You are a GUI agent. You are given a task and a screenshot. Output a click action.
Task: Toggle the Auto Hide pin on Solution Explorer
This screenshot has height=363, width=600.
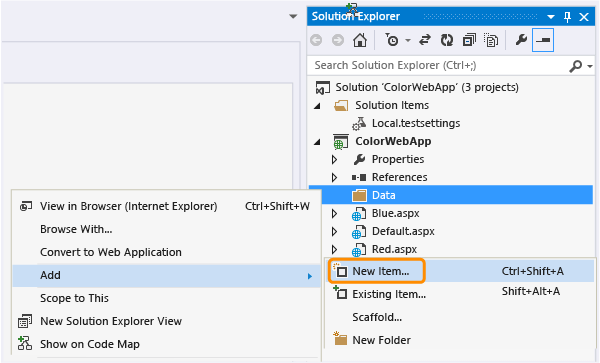(567, 16)
